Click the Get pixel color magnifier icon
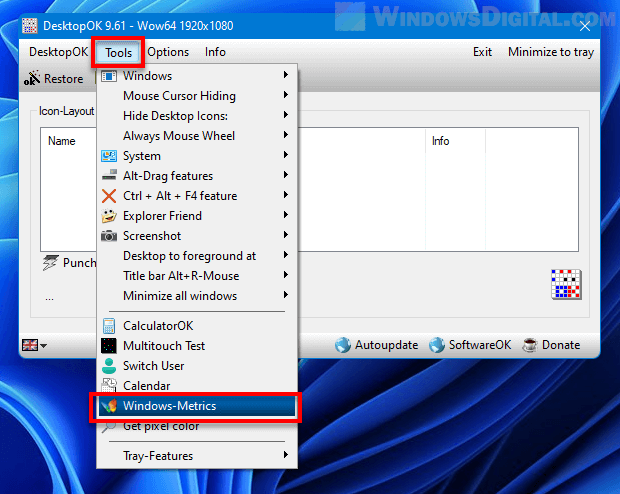The image size is (620, 494). pyautogui.click(x=109, y=427)
